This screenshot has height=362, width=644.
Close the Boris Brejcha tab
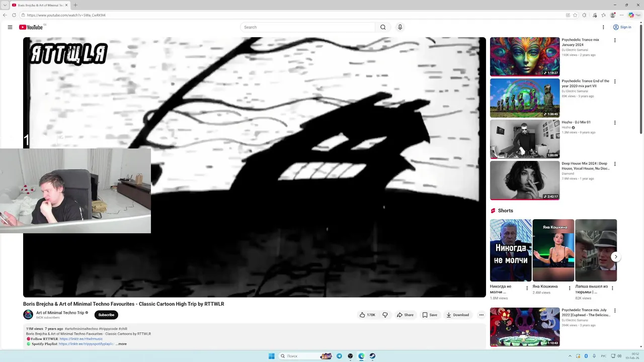coord(66,5)
